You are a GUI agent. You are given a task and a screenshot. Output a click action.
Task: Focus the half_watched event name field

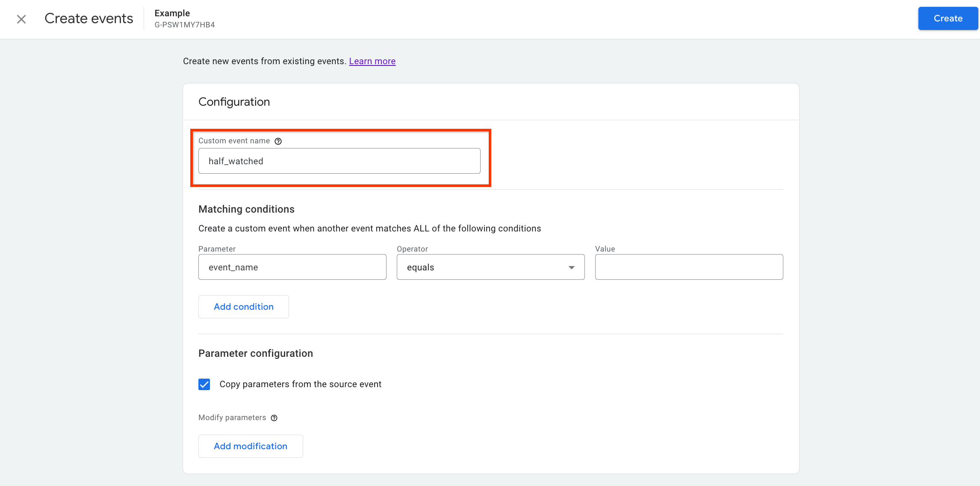339,161
